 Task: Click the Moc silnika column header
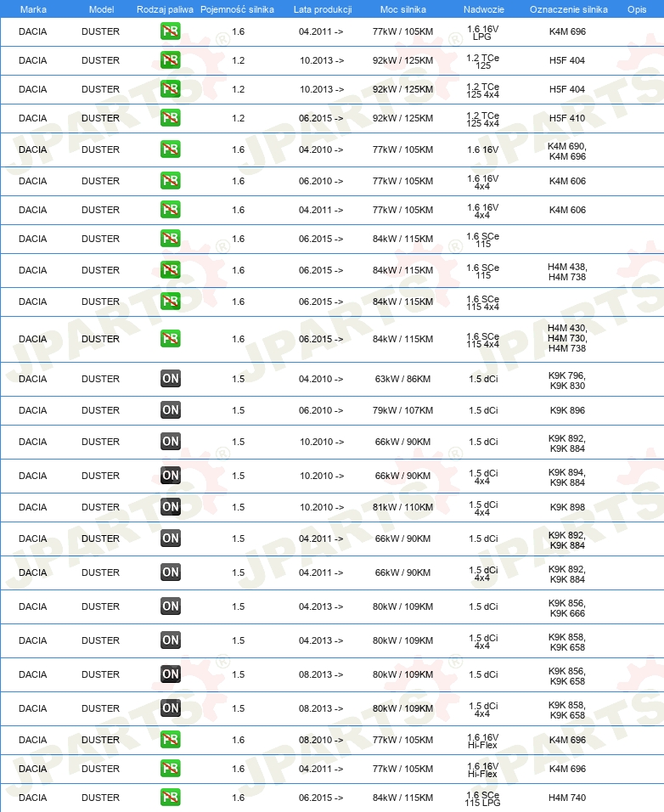403,9
